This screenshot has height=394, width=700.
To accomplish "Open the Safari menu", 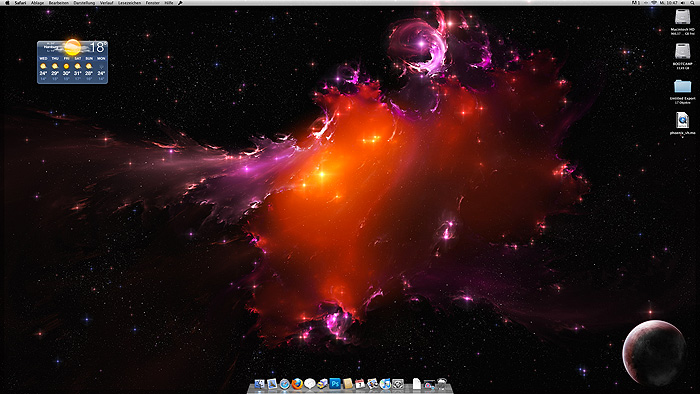I will (x=20, y=3).
